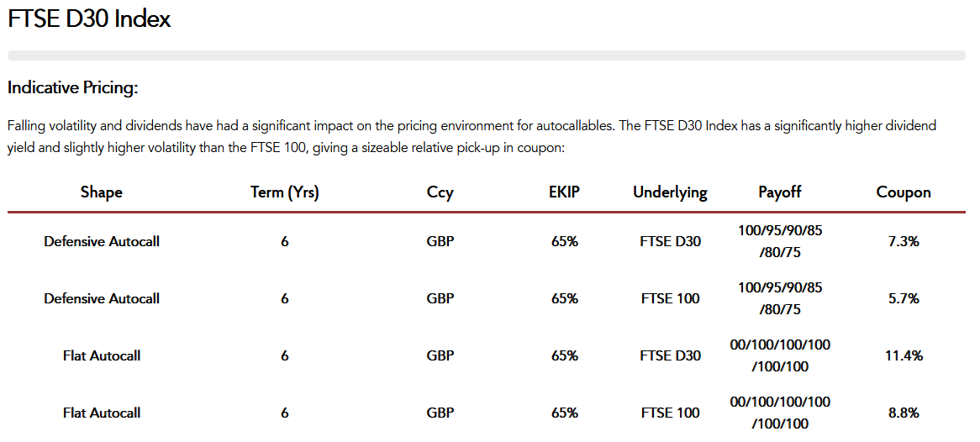Viewport: 980px width, 442px height.
Task: Click the 7.3% coupon value
Action: pyautogui.click(x=904, y=241)
